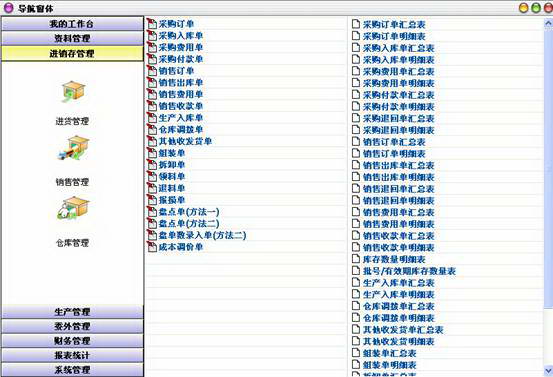The height and width of the screenshot is (377, 553).
Task: Click the document icon beside 拆卸单
Action: 152,165
